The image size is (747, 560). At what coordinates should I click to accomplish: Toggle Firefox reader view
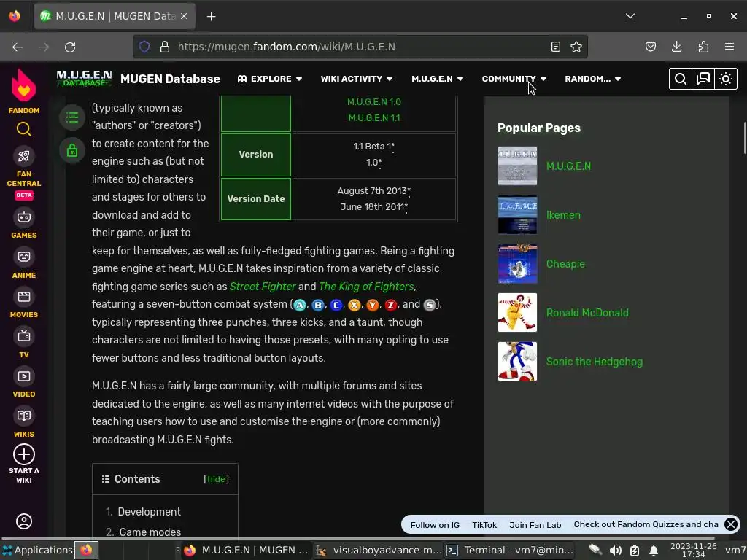(555, 47)
